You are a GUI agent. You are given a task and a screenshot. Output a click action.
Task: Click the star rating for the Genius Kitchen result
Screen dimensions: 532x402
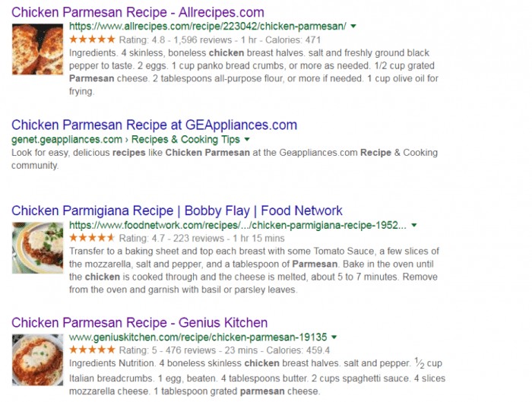pyautogui.click(x=92, y=350)
